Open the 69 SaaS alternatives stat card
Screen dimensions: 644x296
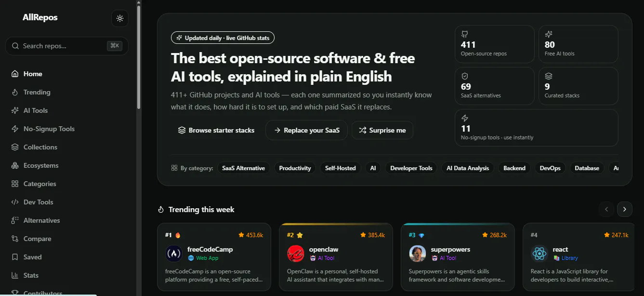pos(495,86)
